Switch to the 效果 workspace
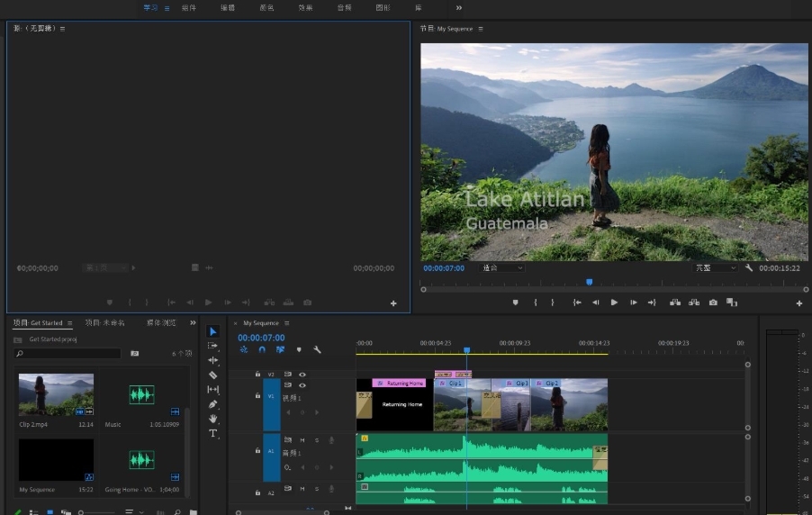The image size is (812, 515). (305, 8)
